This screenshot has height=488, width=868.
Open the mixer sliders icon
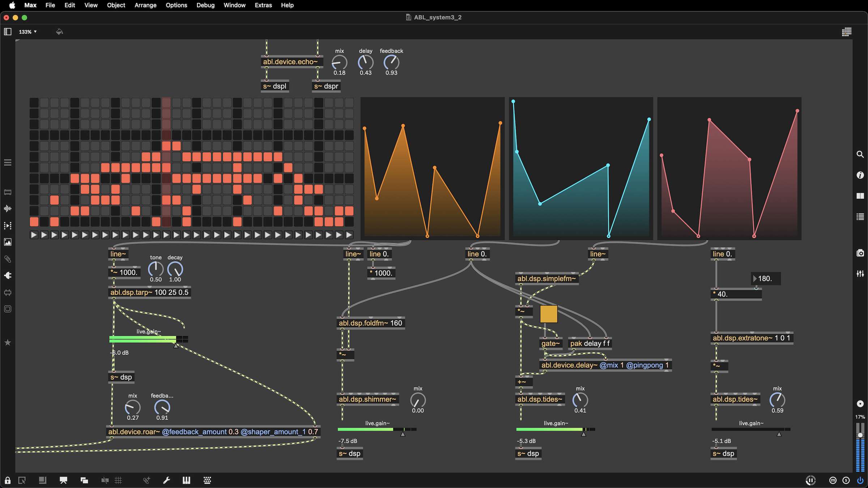coord(860,274)
